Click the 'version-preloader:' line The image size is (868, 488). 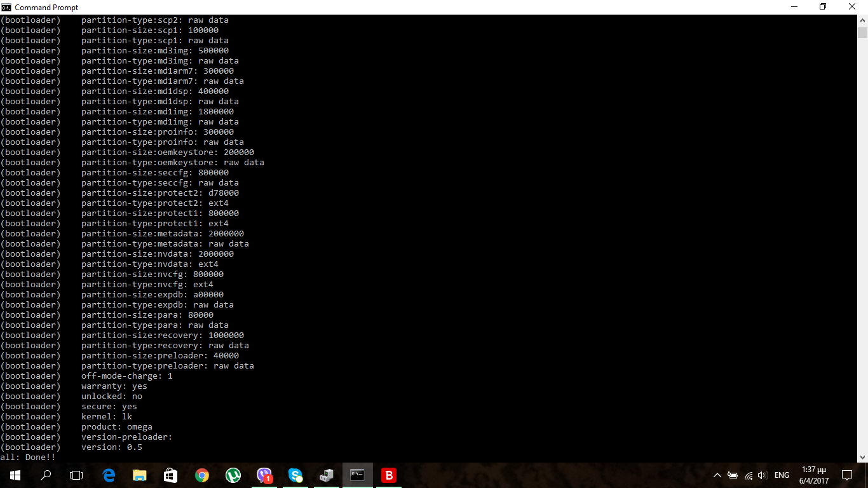pyautogui.click(x=127, y=437)
